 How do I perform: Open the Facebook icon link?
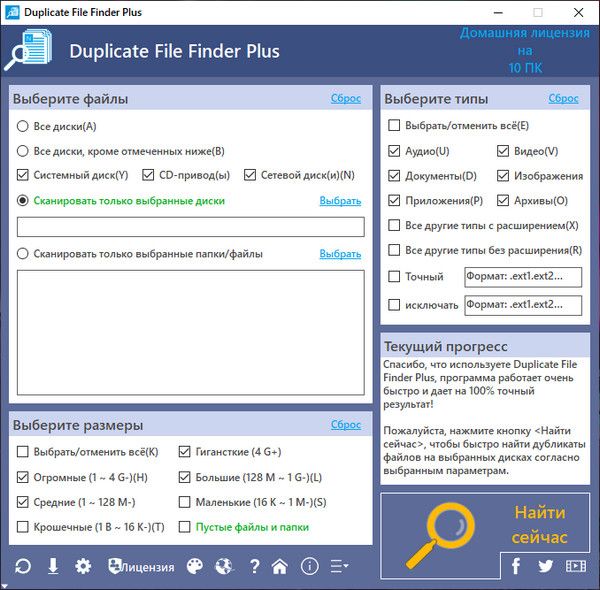coord(516,566)
